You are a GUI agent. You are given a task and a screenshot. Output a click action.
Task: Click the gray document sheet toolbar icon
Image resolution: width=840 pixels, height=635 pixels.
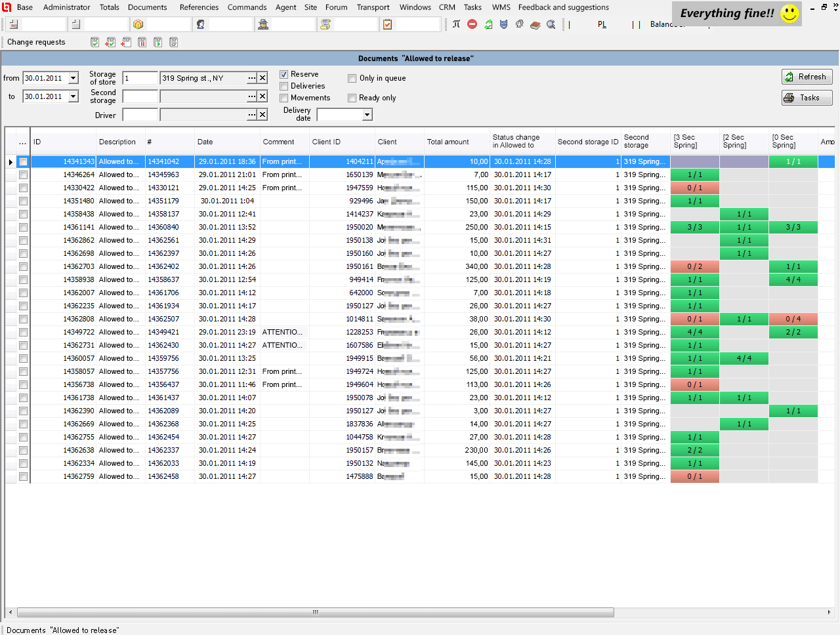pos(76,24)
